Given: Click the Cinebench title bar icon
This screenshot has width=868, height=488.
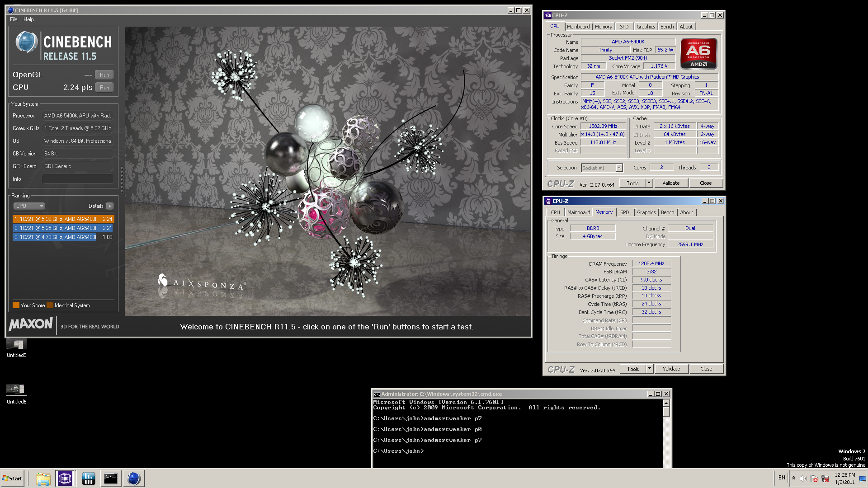Looking at the screenshot, I should pyautogui.click(x=11, y=10).
